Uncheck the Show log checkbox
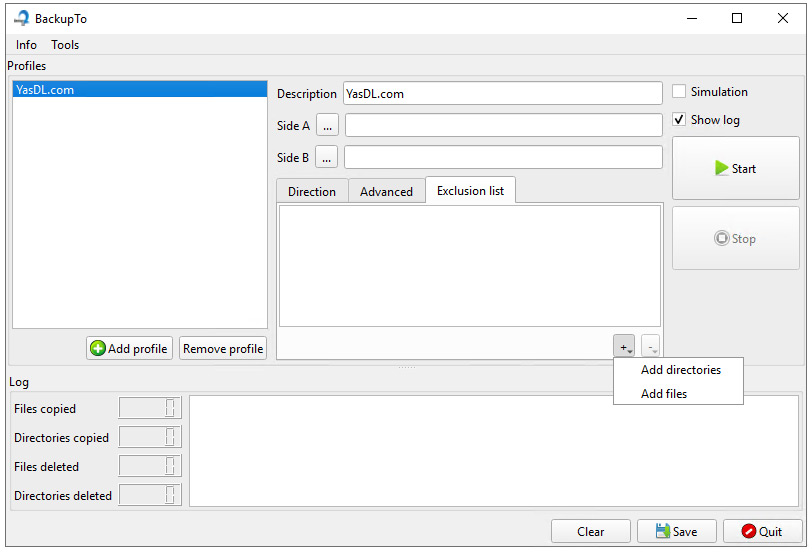This screenshot has width=812, height=554. pos(679,120)
